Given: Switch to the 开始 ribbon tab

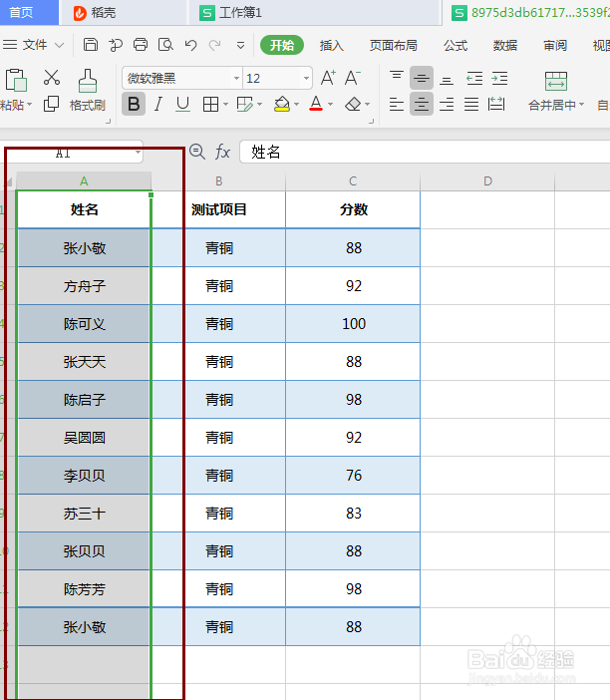Looking at the screenshot, I should 282,45.
